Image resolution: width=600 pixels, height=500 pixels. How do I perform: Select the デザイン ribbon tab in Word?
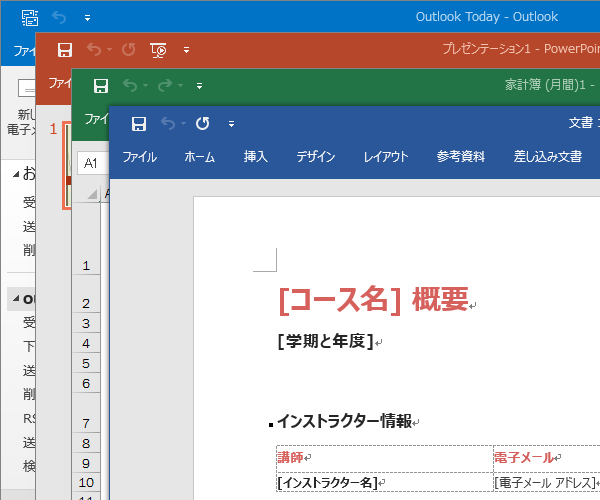tap(316, 157)
